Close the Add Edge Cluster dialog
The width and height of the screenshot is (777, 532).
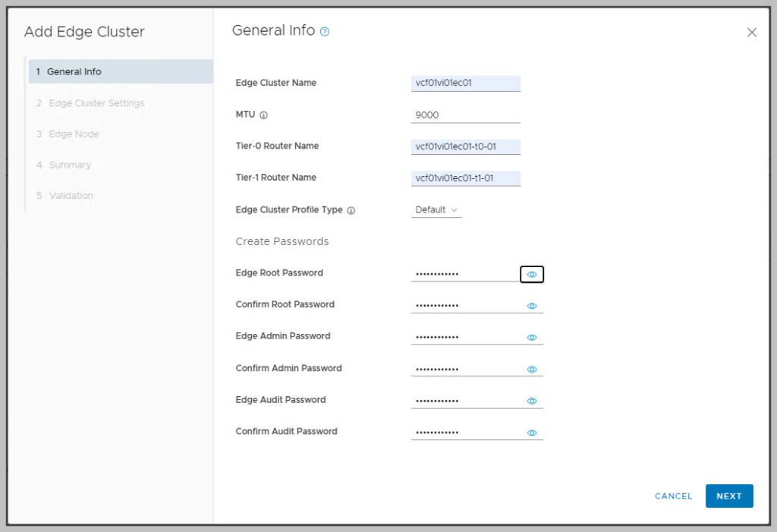751,32
